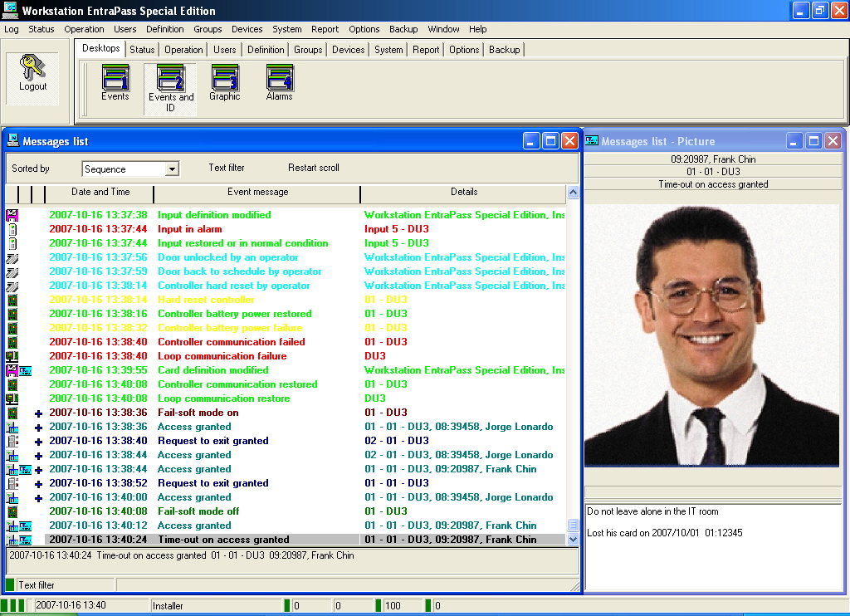
Task: Open the Sorted by Sequence dropdown
Action: [172, 169]
